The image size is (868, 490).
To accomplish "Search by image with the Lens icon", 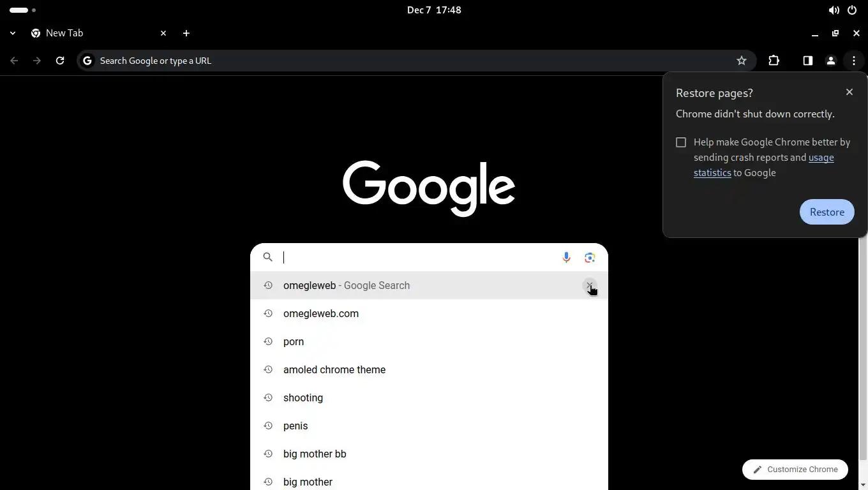I will pyautogui.click(x=590, y=257).
